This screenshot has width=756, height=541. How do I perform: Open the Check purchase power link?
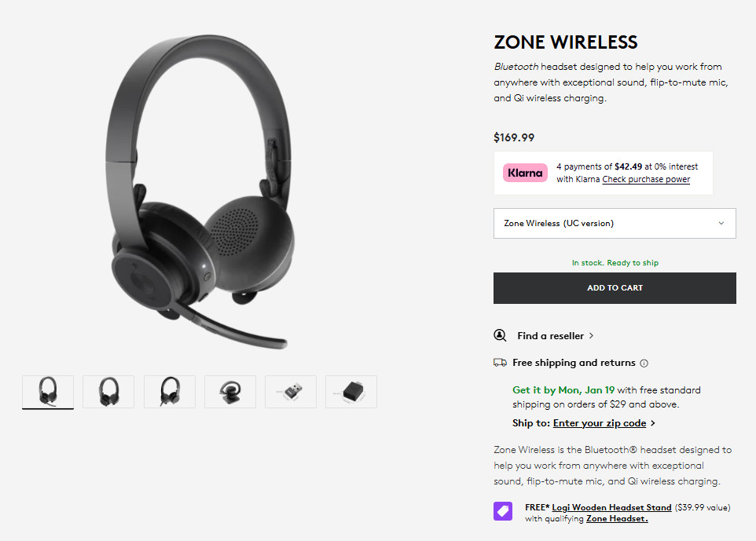tap(646, 180)
